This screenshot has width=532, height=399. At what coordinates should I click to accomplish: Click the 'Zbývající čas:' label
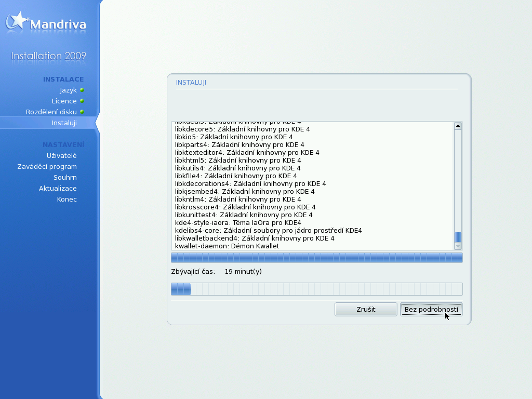click(193, 271)
